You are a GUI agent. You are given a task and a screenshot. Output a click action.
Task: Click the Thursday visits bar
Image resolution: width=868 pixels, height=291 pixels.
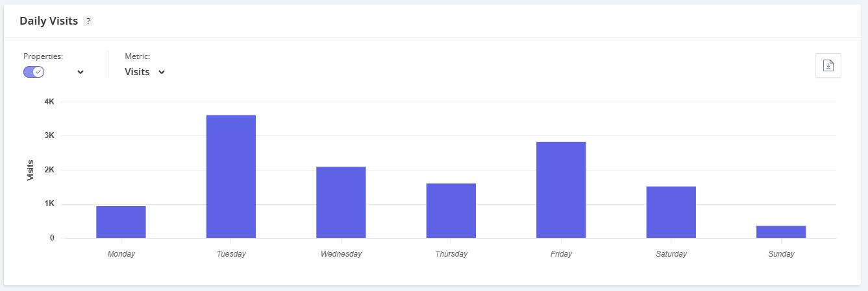[x=451, y=211]
